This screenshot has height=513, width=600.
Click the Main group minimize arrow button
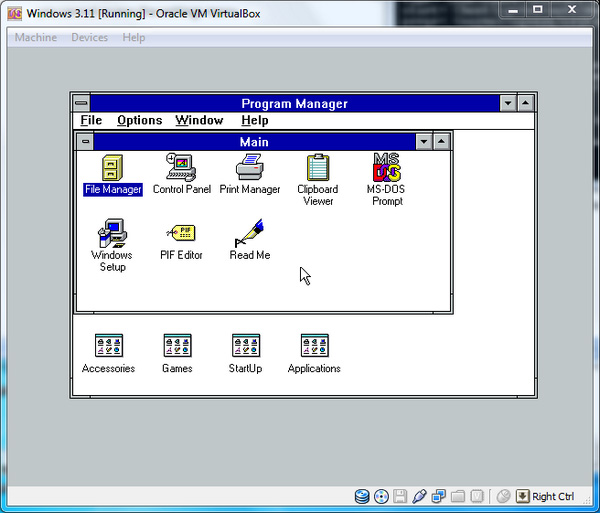click(424, 142)
